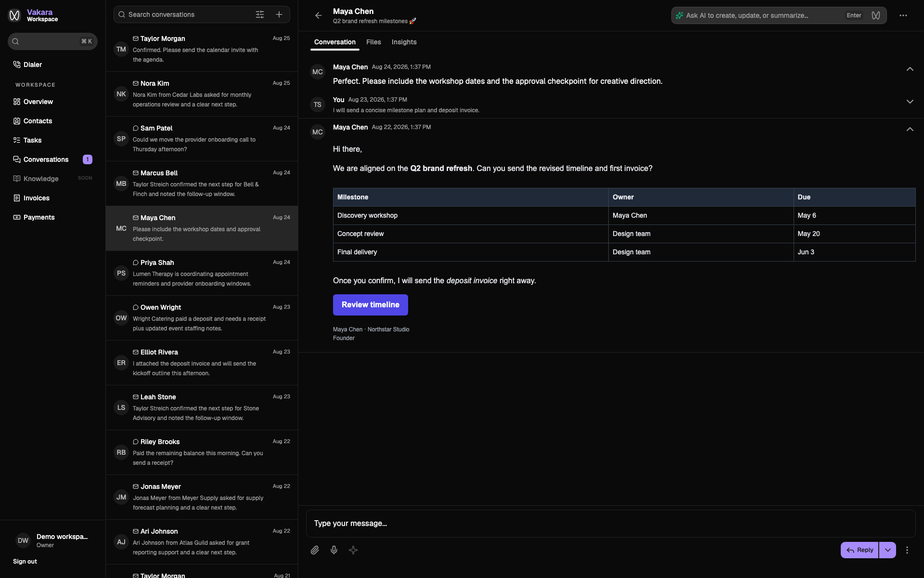Open Contacts in the sidebar
This screenshot has width=924, height=578.
(52, 121)
